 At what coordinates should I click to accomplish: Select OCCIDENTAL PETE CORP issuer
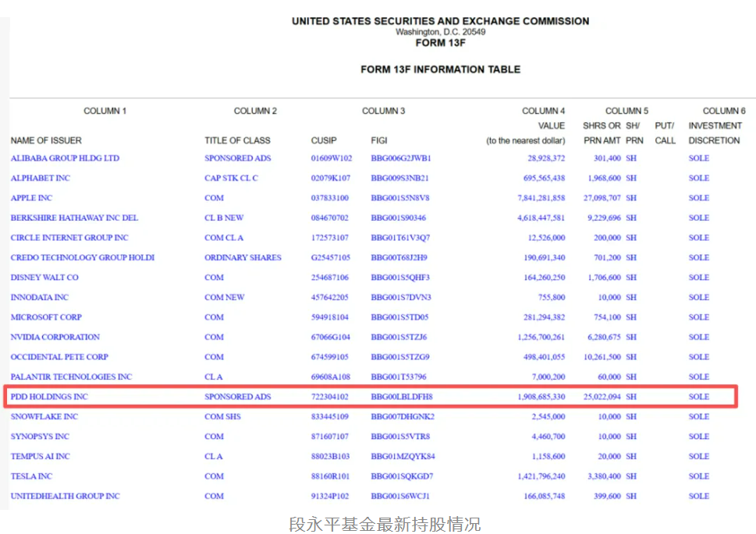point(59,356)
